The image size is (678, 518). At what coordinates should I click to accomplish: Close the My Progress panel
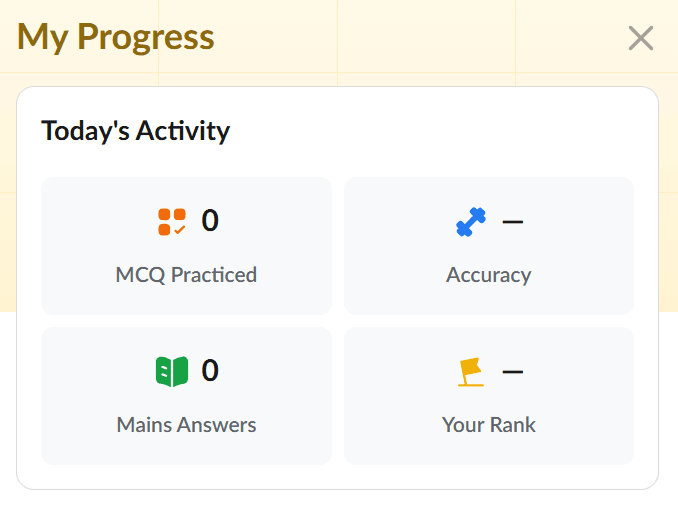point(640,38)
